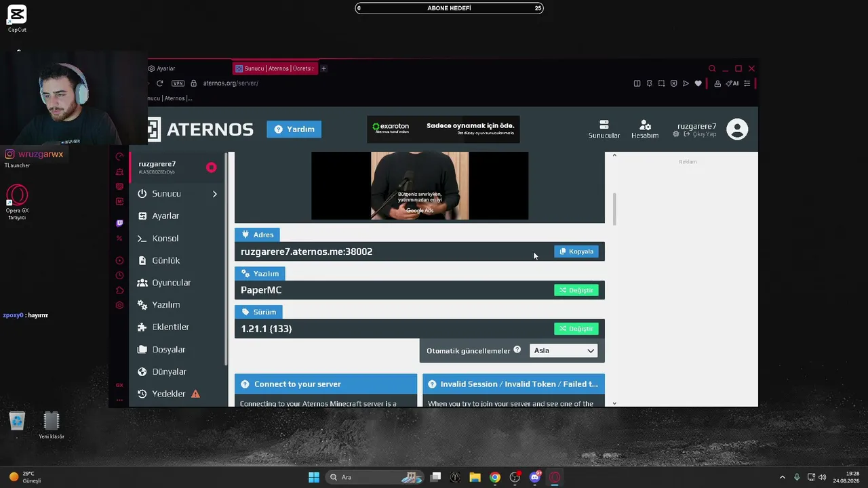Select the Sunucu | Aternos browser tab
This screenshot has height=488, width=868.
click(x=275, y=68)
